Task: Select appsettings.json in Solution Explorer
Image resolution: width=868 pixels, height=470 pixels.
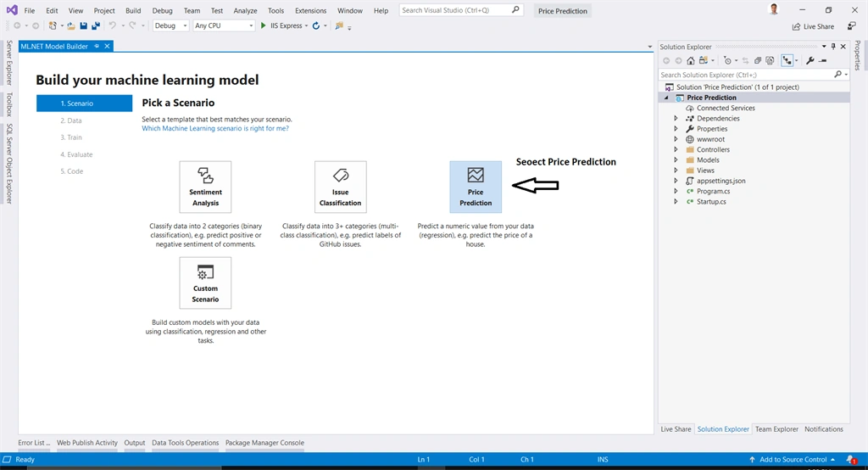Action: tap(721, 181)
